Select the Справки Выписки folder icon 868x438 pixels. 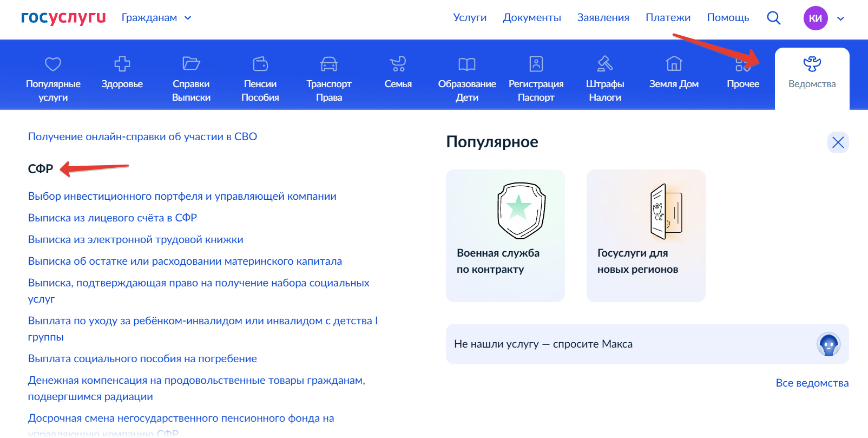pos(191,64)
